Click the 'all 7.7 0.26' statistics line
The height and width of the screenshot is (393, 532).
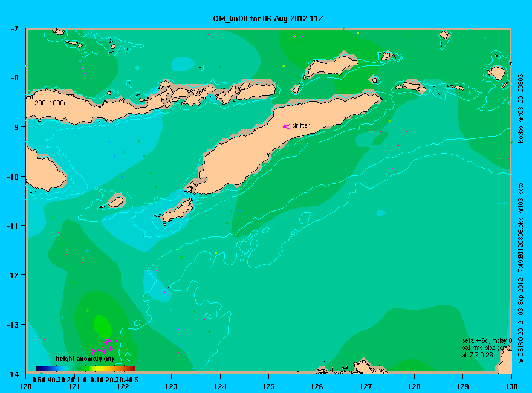click(477, 355)
